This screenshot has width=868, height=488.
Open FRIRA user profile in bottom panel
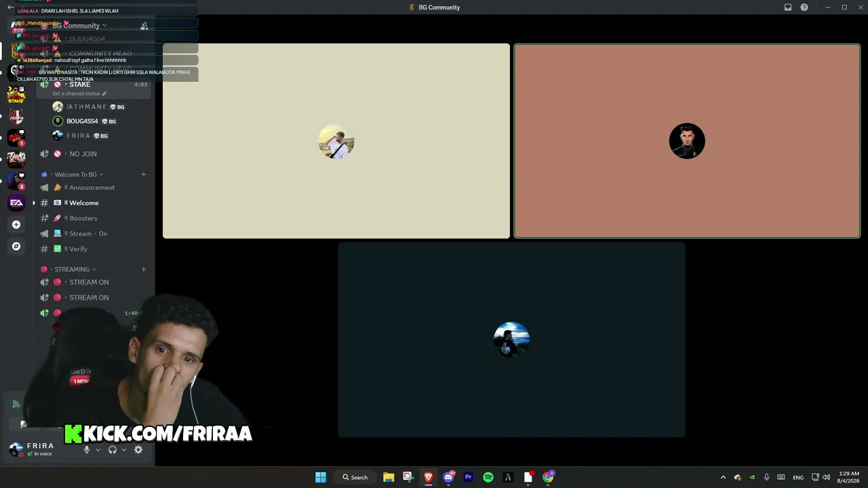41,449
